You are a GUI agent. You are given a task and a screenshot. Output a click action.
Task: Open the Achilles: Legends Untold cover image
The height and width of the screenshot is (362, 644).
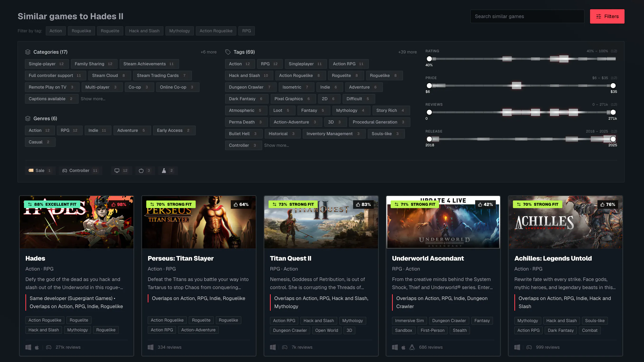coord(565,222)
